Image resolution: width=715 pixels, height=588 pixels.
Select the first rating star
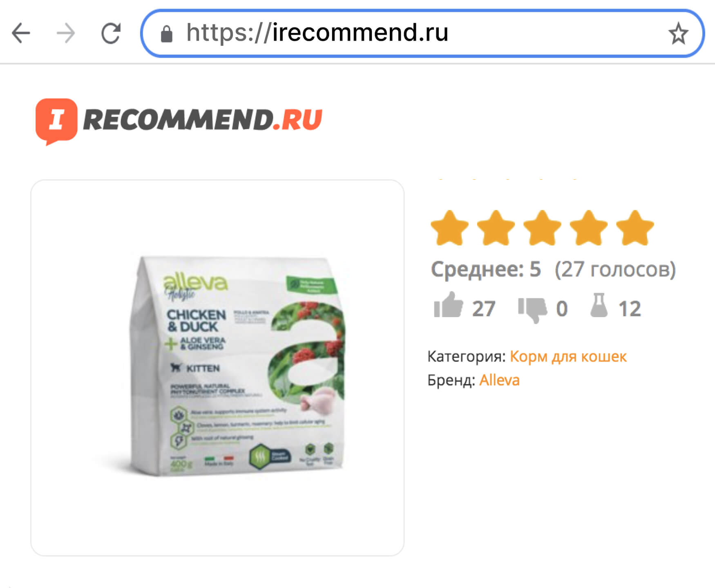coord(449,228)
